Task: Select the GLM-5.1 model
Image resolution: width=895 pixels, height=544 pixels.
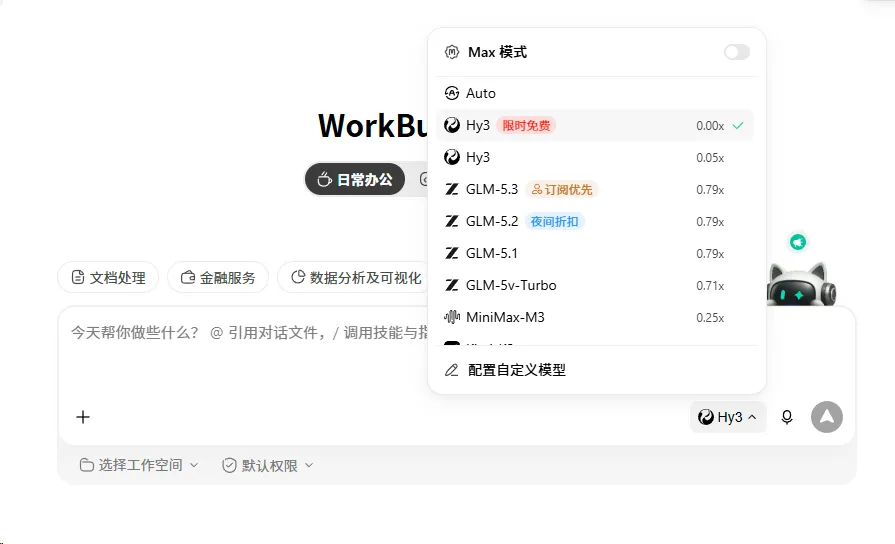Action: click(595, 253)
